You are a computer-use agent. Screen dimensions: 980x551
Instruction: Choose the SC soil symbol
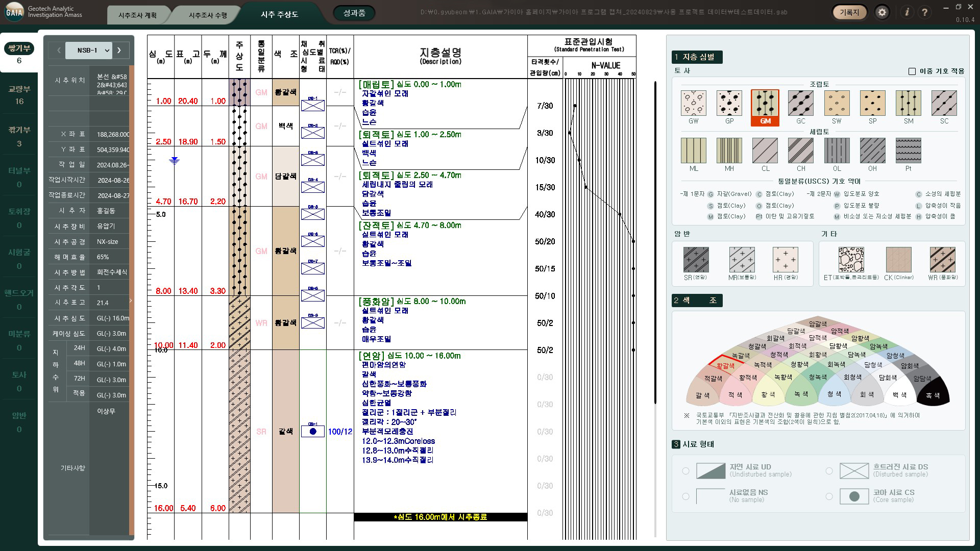944,104
